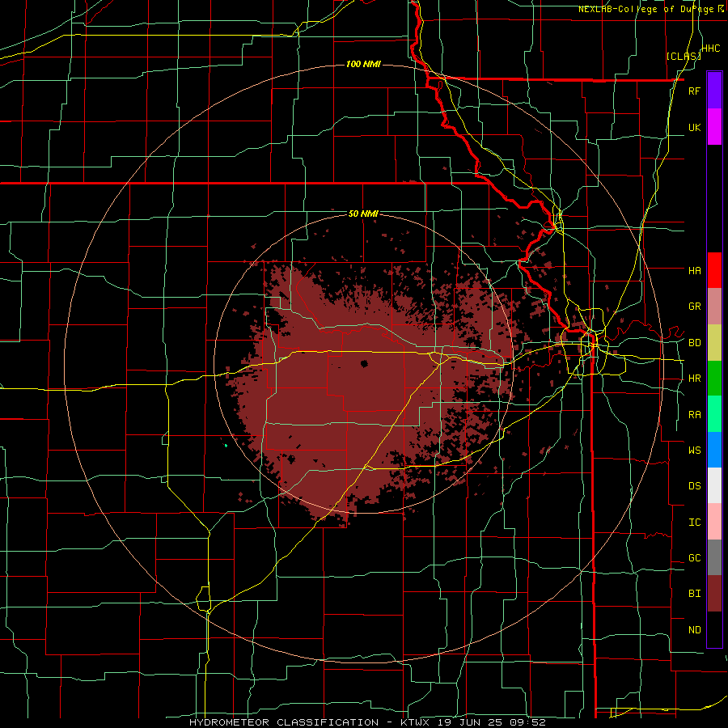
Task: Pick the yellow BD legend swatch
Action: coord(714,343)
